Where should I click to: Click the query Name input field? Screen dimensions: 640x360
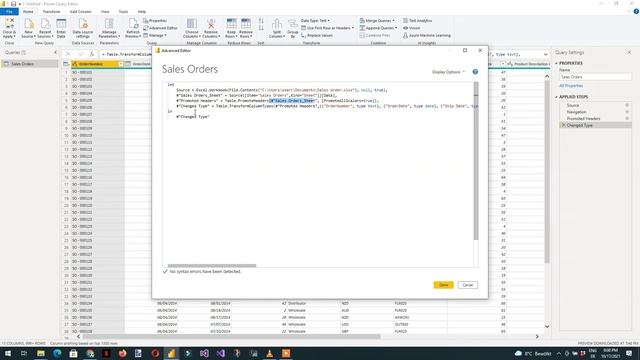coord(595,77)
